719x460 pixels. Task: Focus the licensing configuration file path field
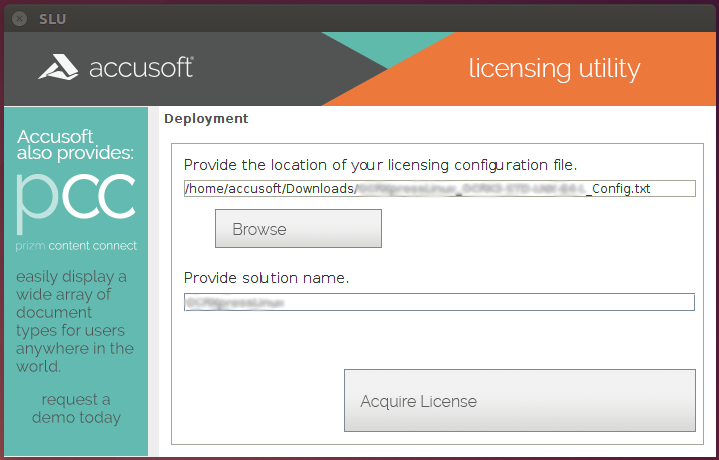[x=439, y=188]
